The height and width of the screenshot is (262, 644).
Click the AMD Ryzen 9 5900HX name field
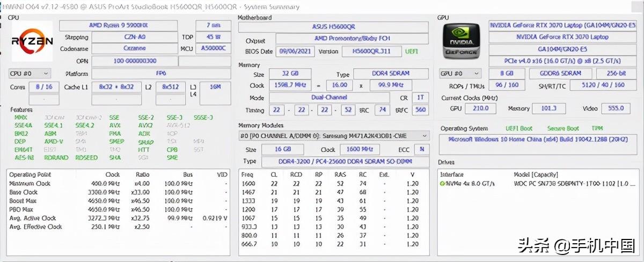point(118,26)
